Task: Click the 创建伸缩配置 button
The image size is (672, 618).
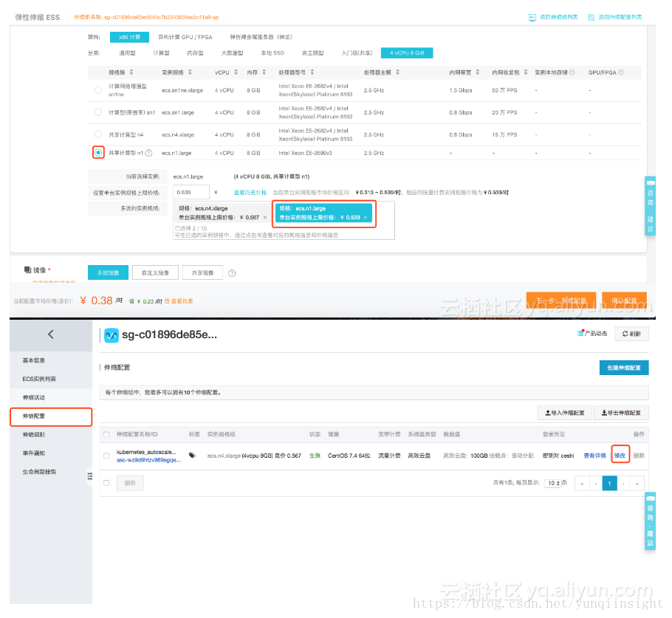Action: point(623,368)
